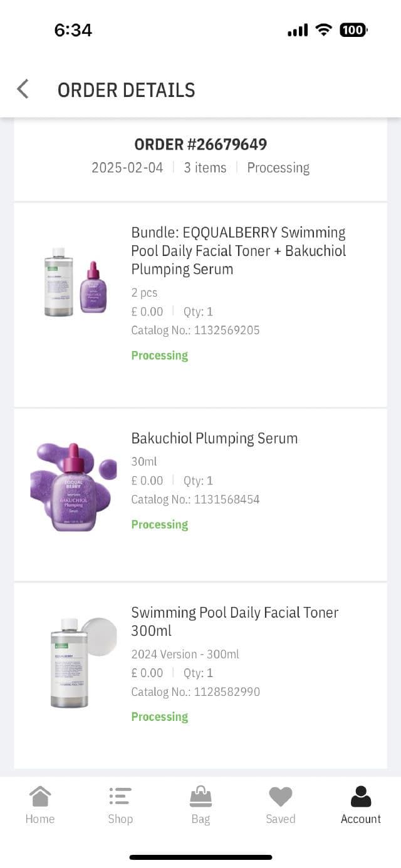Tap the Wi-Fi status icon
The width and height of the screenshot is (401, 868).
pyautogui.click(x=323, y=30)
